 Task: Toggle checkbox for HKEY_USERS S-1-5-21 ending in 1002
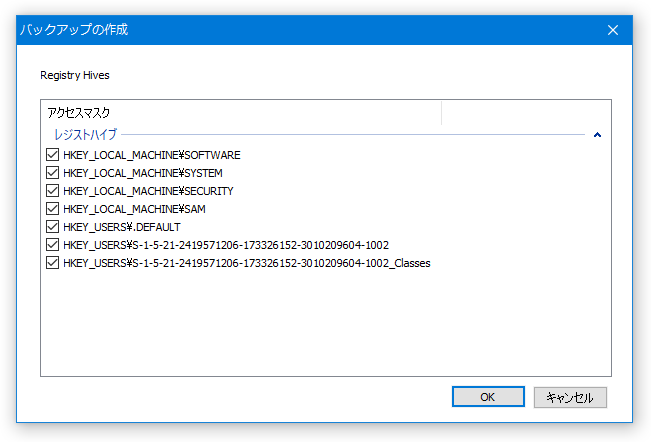point(52,245)
